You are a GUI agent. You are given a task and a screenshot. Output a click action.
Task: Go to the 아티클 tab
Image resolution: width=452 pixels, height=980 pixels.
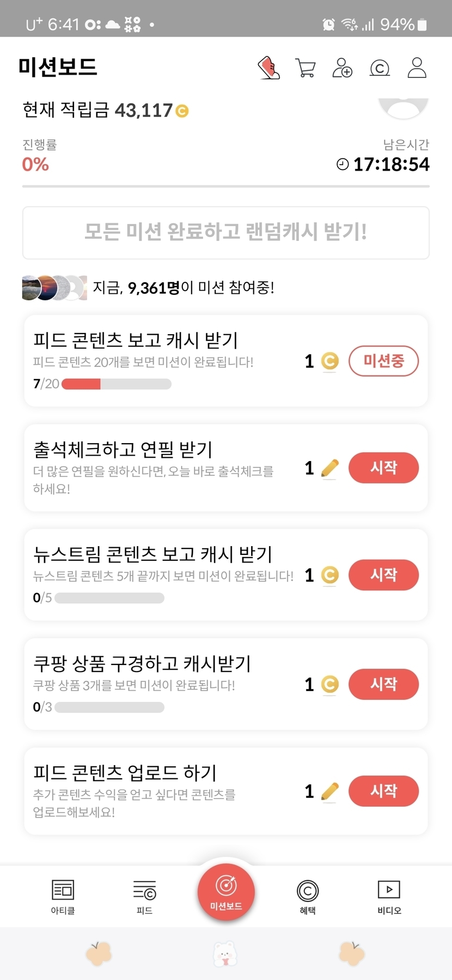(x=63, y=897)
